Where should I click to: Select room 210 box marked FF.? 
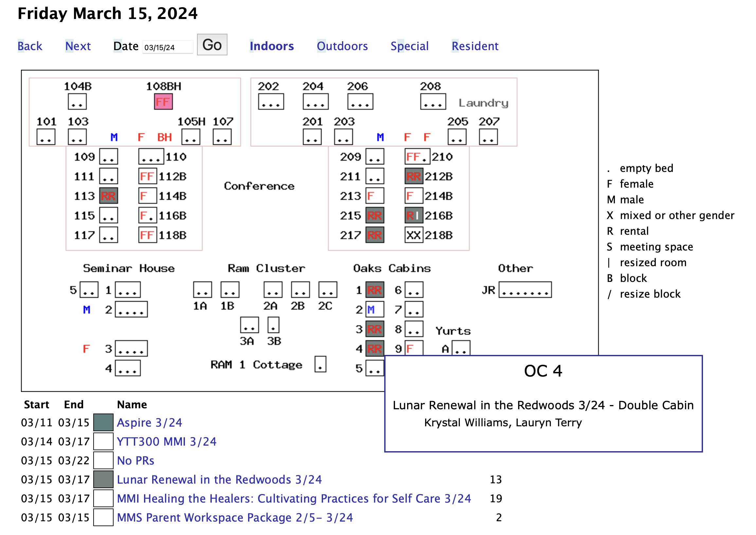[x=417, y=157]
